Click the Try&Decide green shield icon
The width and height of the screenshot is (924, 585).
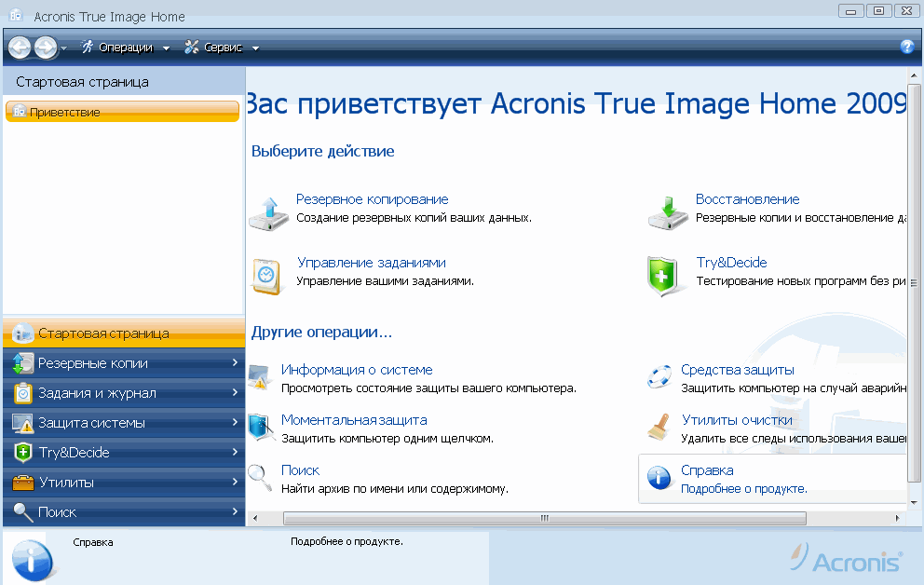[661, 275]
